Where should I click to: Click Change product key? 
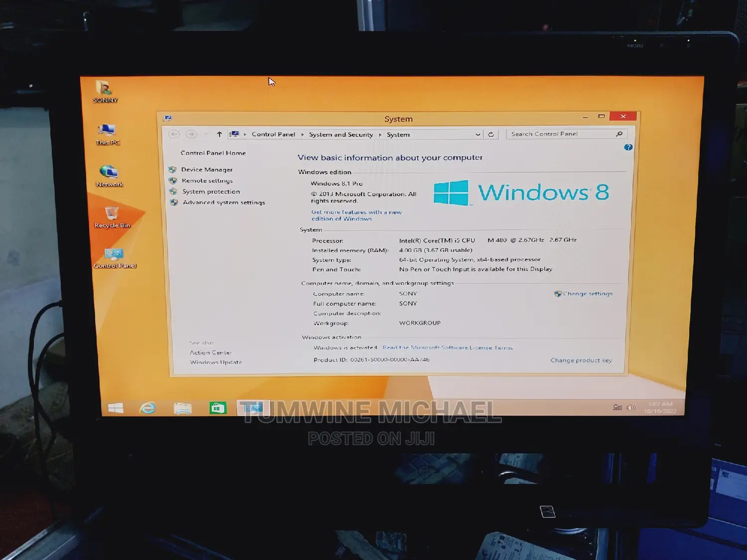click(x=581, y=360)
